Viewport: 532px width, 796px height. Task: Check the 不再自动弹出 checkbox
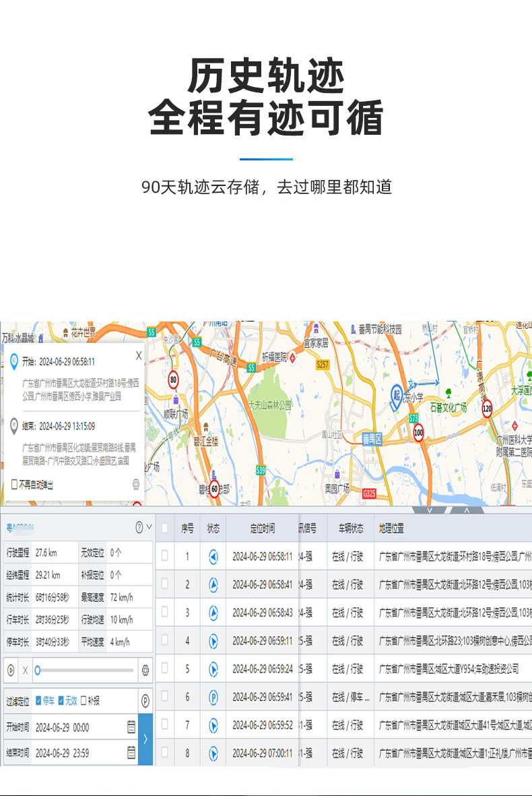(14, 485)
